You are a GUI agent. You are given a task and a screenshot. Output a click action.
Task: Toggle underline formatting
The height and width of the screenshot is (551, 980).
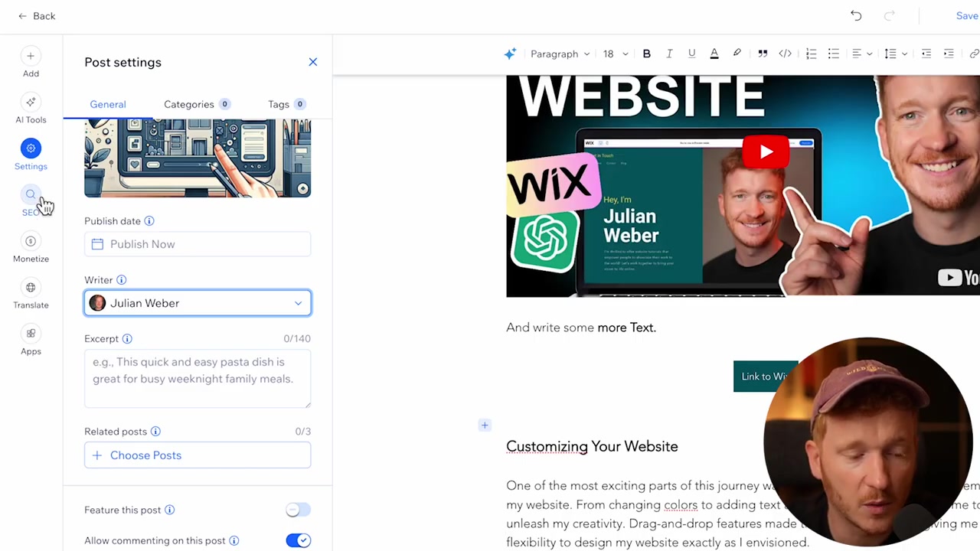[691, 54]
